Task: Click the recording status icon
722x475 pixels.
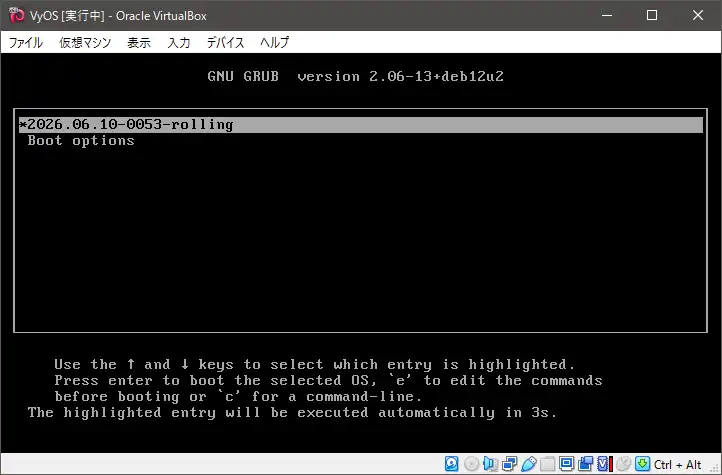Action: point(586,464)
